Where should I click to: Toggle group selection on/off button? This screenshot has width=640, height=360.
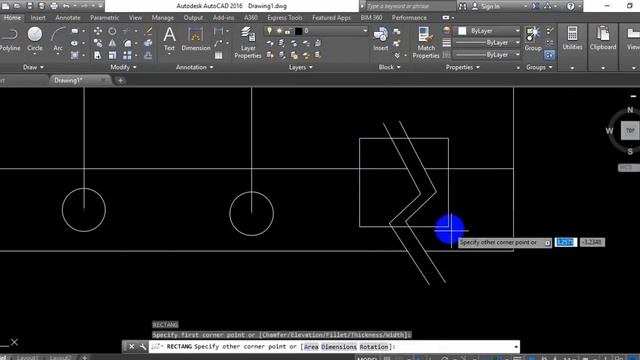pyautogui.click(x=550, y=55)
